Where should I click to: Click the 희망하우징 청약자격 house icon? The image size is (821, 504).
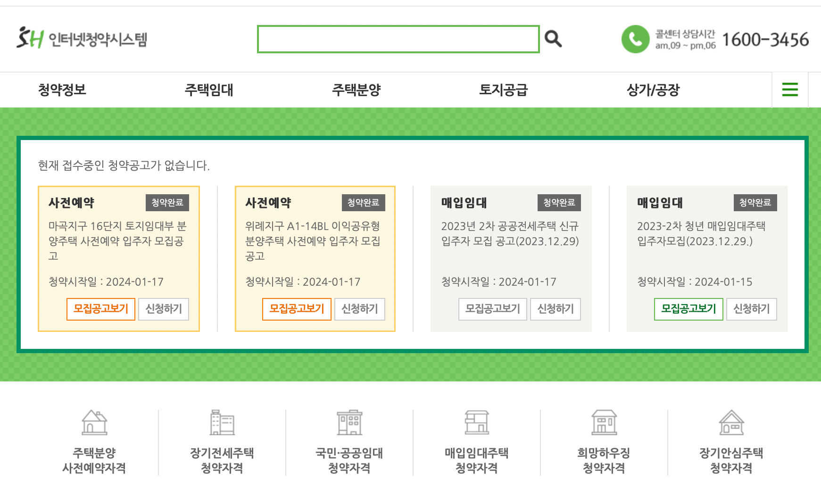[604, 423]
